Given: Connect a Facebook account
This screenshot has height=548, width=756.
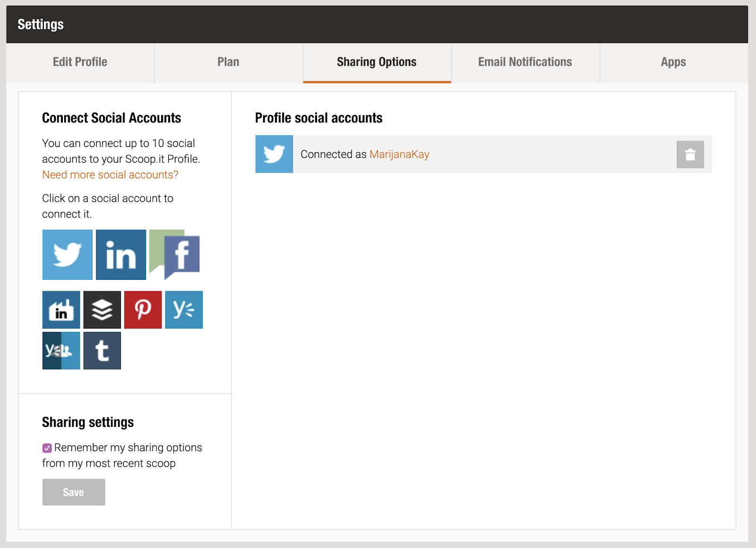Looking at the screenshot, I should click(174, 255).
